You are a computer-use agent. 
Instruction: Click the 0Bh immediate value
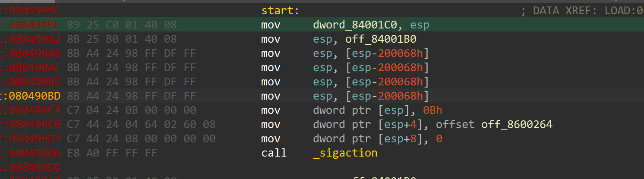point(433,110)
